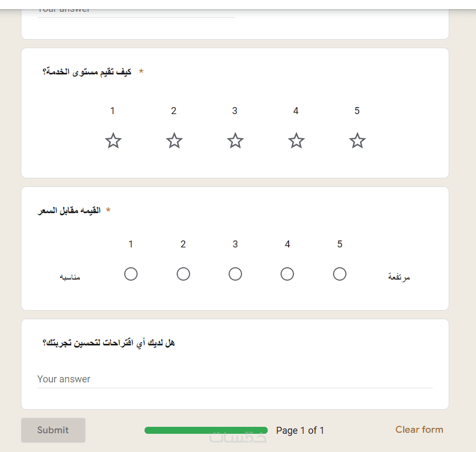Click the service level question title
This screenshot has height=452, width=476.
pyautogui.click(x=87, y=72)
